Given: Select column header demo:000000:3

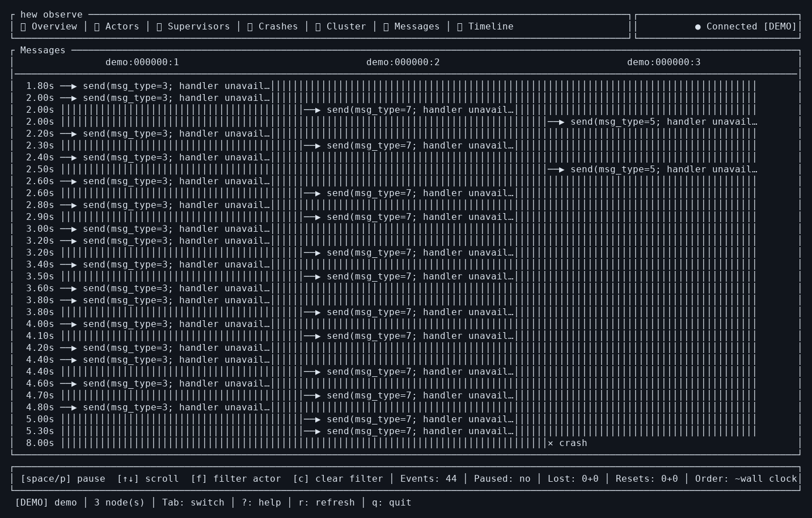Looking at the screenshot, I should click(x=664, y=62).
